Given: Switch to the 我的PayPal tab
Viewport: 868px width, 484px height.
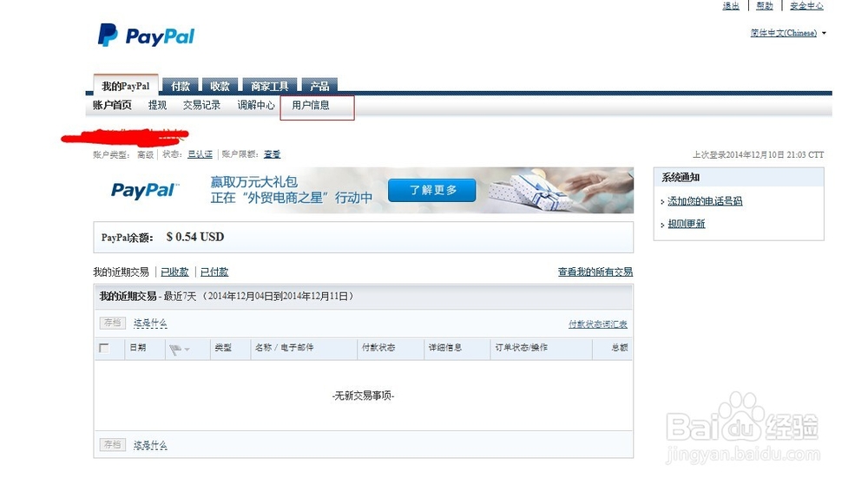Looking at the screenshot, I should 126,86.
